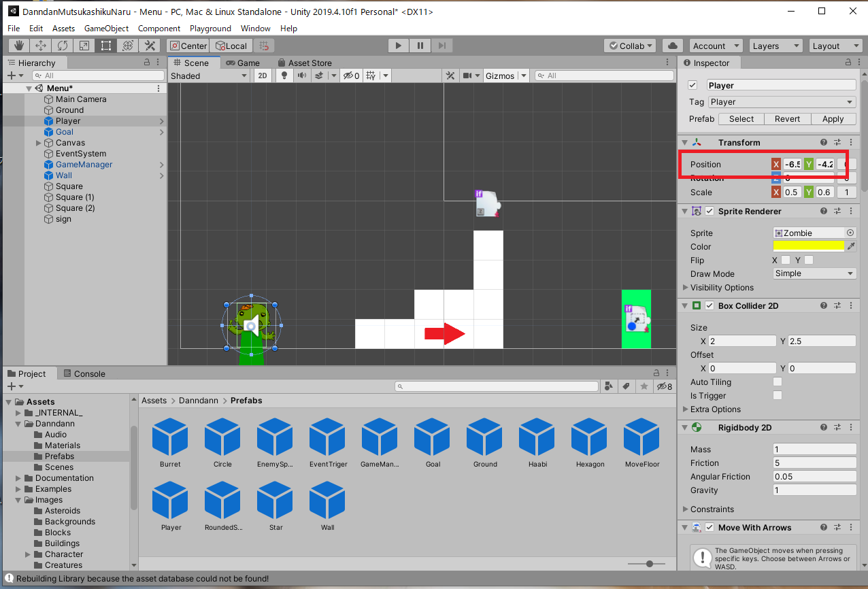Open the Burret prefab asset
The image size is (868, 589).
pos(170,442)
